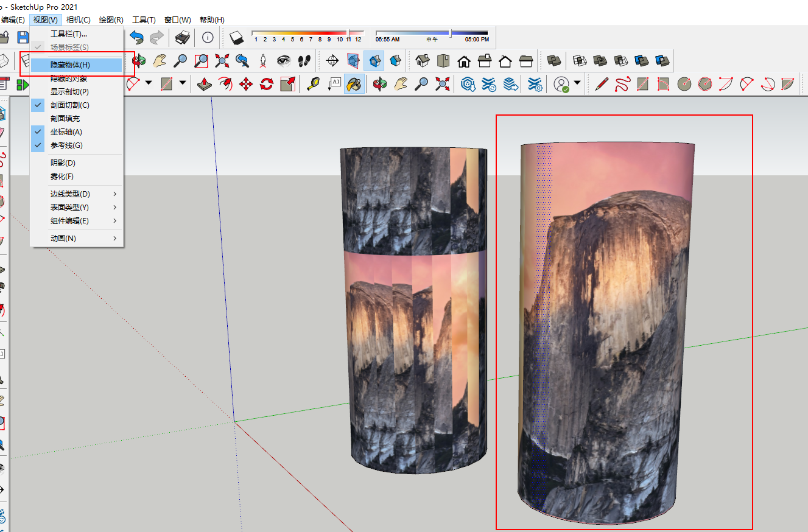Viewport: 808px width, 532px height.
Task: Enable 雾化(F) fog in menu
Action: click(x=77, y=177)
